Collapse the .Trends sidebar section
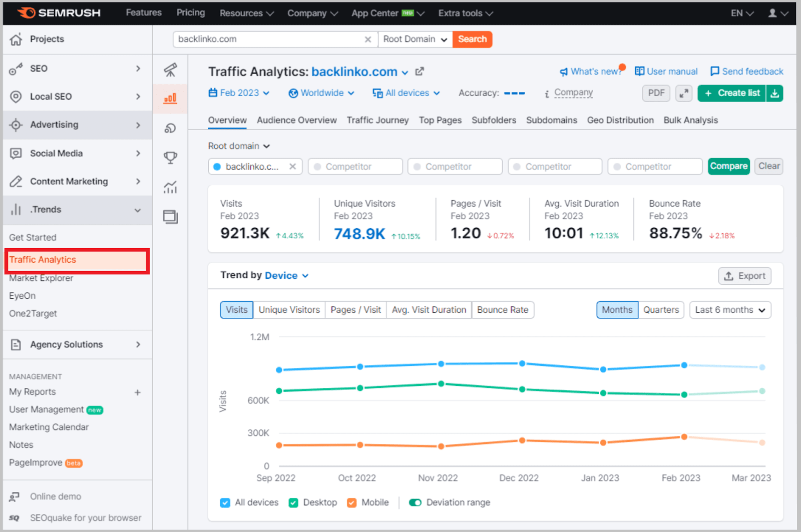The width and height of the screenshot is (801, 532). tap(138, 210)
